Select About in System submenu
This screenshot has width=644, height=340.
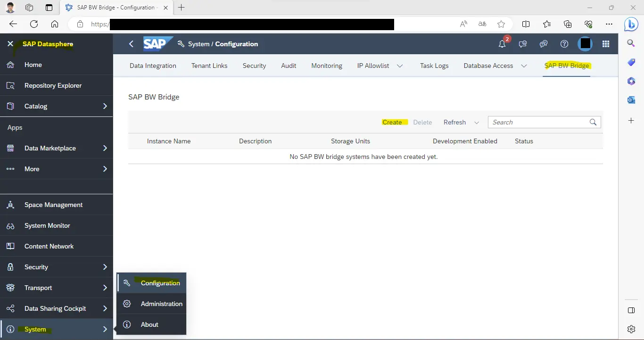tap(149, 324)
